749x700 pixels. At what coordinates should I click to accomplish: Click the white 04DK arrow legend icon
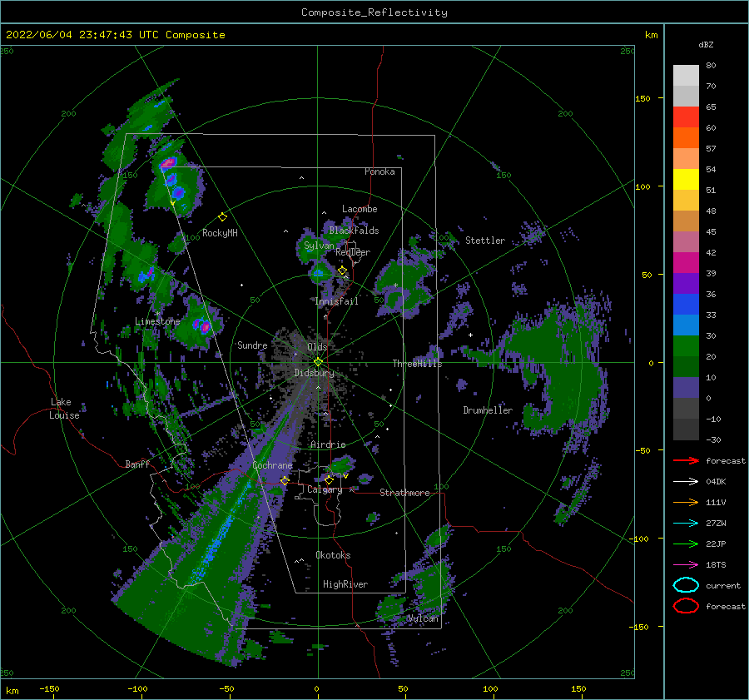[x=686, y=481]
